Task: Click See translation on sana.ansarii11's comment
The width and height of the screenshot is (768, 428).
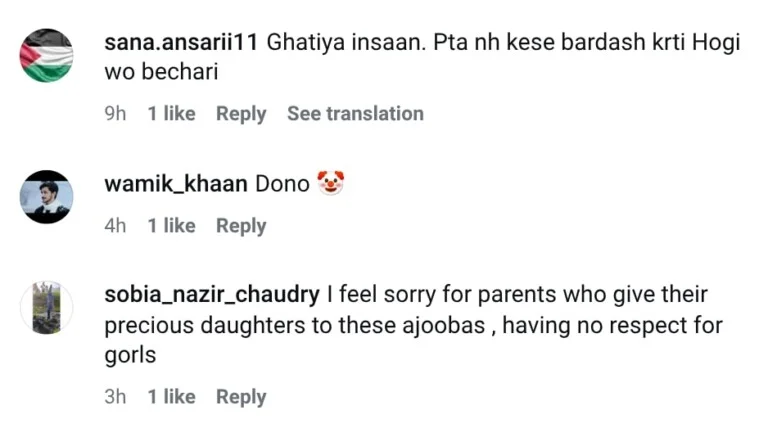Action: click(x=355, y=114)
